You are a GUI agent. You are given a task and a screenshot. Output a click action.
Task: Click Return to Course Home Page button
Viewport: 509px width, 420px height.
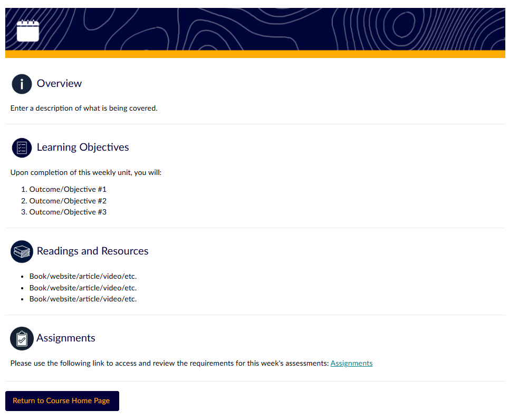pyautogui.click(x=62, y=401)
